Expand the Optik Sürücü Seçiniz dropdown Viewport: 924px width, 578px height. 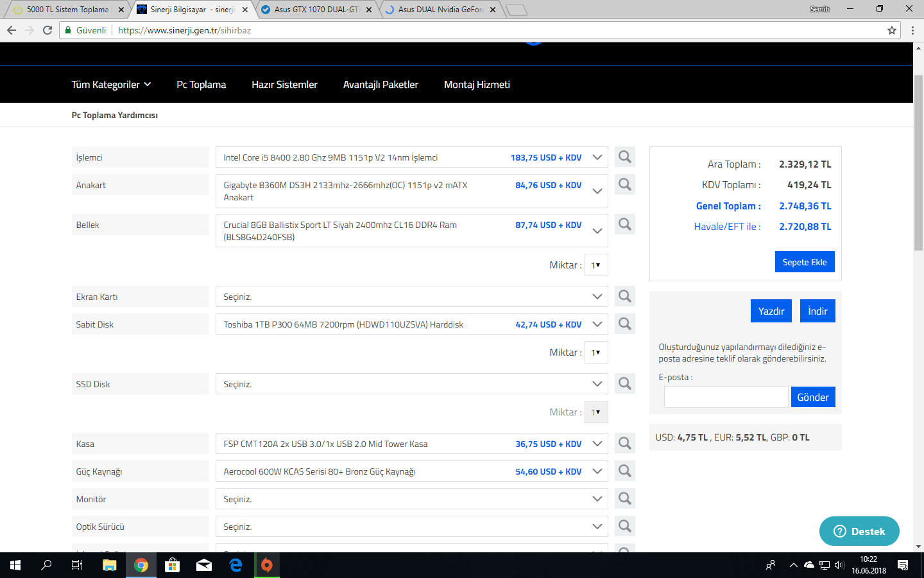[412, 527]
